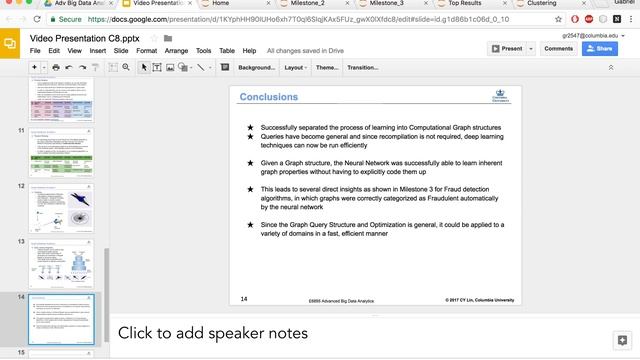Click the Adblock extension icon
This screenshot has width=640, height=360.
point(589,19)
